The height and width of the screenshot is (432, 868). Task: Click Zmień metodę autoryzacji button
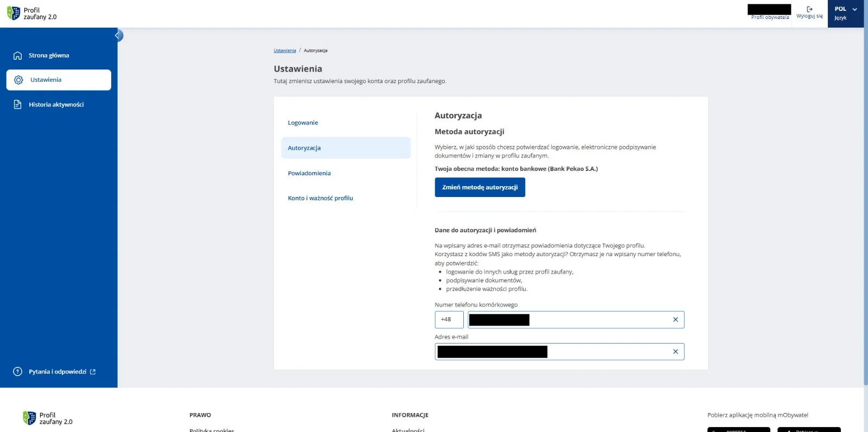[x=480, y=187]
